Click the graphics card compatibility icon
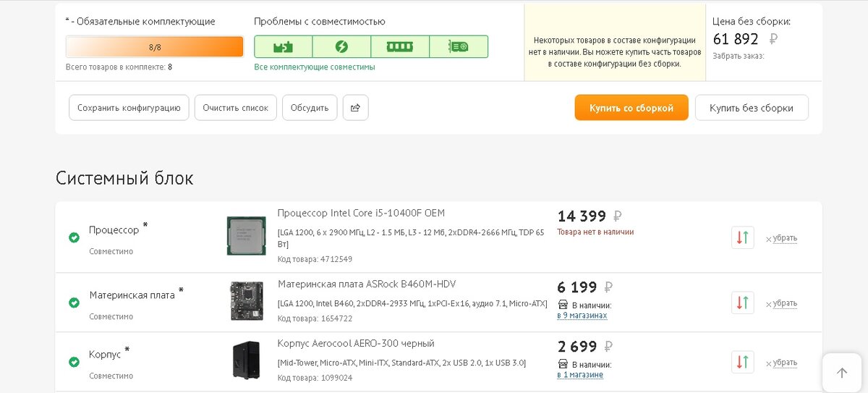The height and width of the screenshot is (393, 868). (458, 47)
